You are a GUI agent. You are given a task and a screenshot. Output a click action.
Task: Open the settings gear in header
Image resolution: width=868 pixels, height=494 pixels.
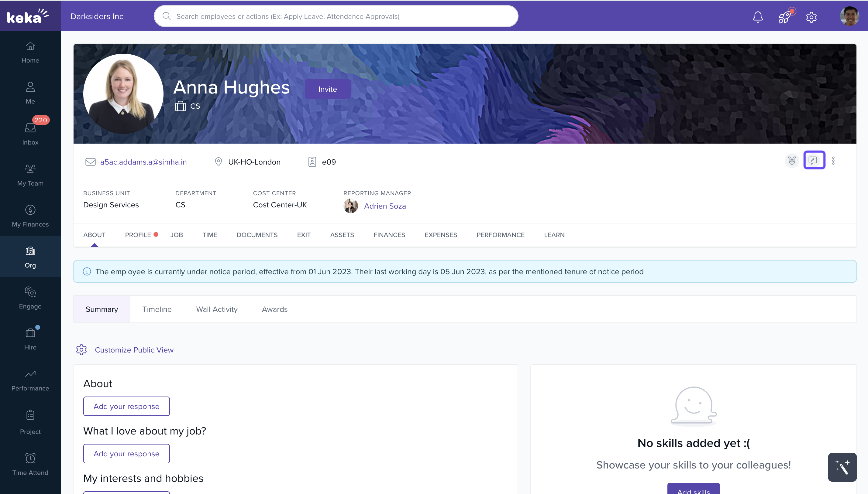point(811,17)
